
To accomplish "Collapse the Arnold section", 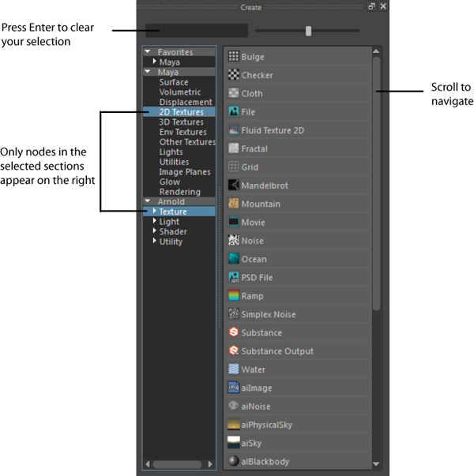I will tap(148, 201).
